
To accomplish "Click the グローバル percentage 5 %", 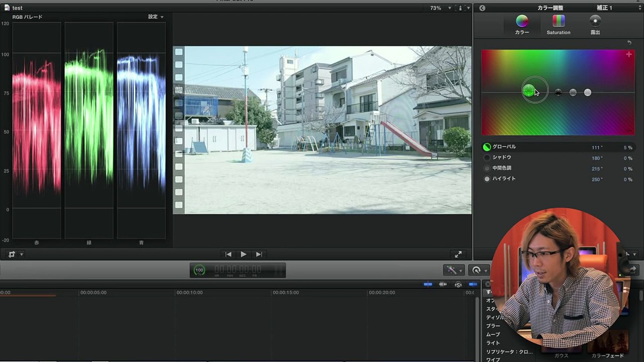I will pyautogui.click(x=628, y=148).
